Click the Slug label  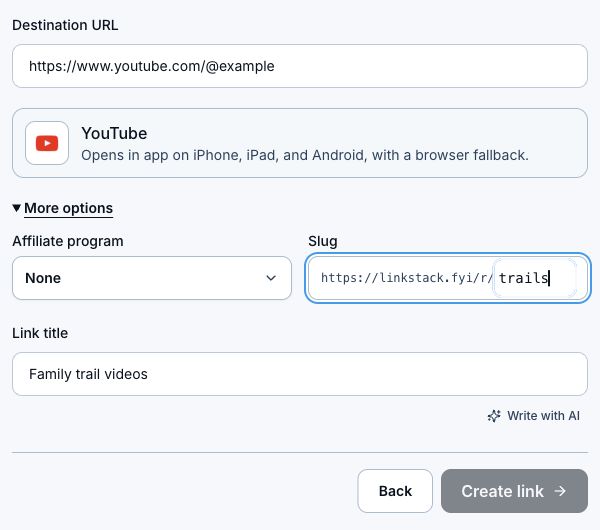[x=323, y=241]
